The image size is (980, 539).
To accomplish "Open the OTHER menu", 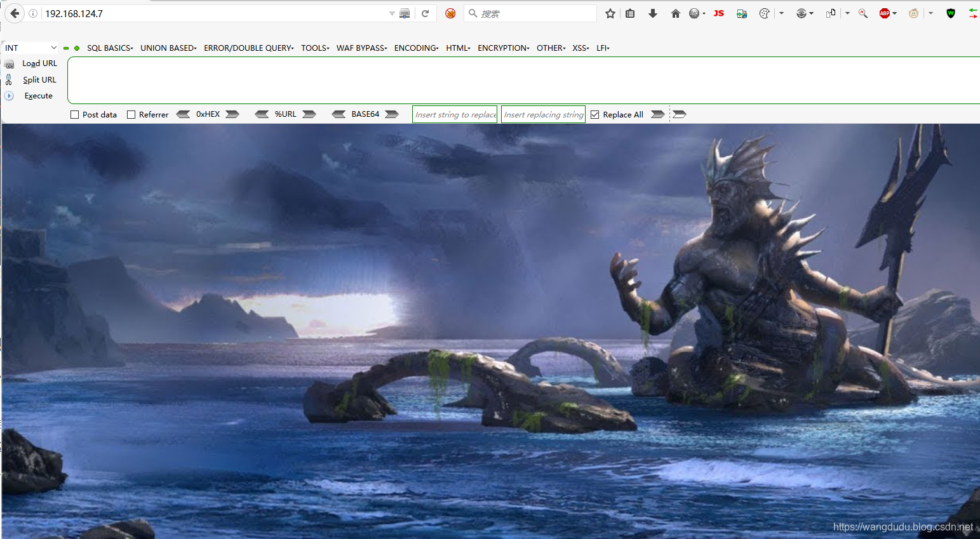I will [x=551, y=48].
